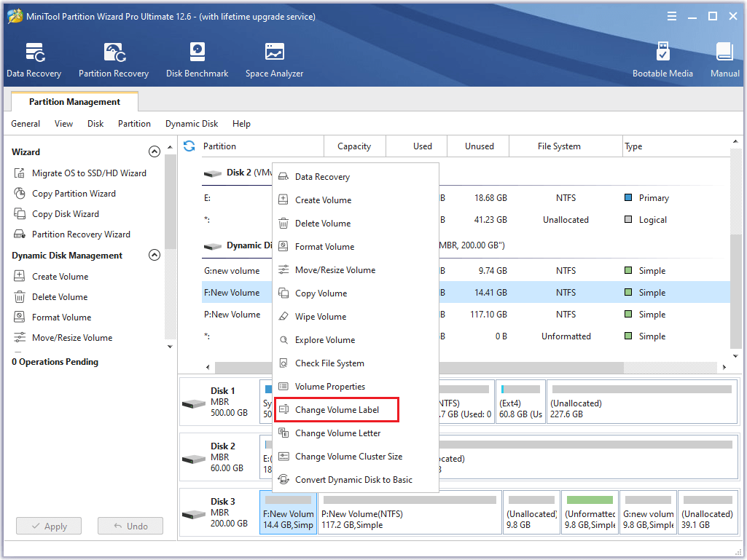The image size is (747, 560).
Task: Choose Wipe Volume in context menu
Action: click(356, 317)
